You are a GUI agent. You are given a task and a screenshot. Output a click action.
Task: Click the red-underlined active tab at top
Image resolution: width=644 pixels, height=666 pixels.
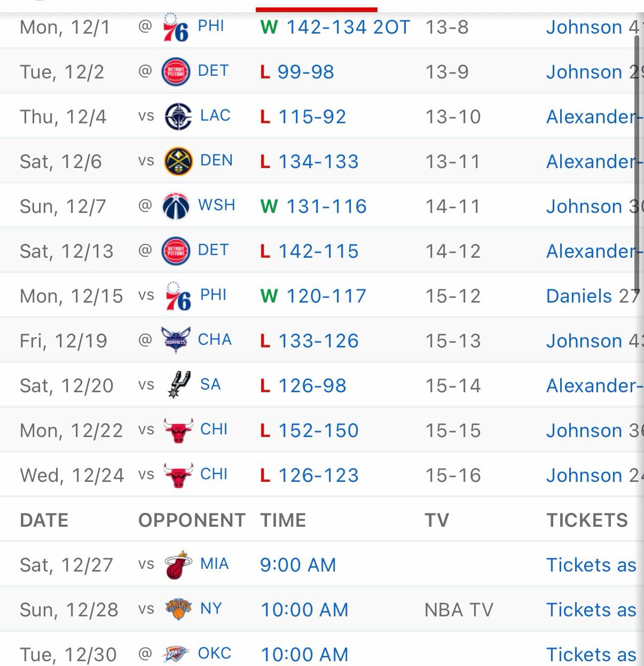click(x=317, y=5)
